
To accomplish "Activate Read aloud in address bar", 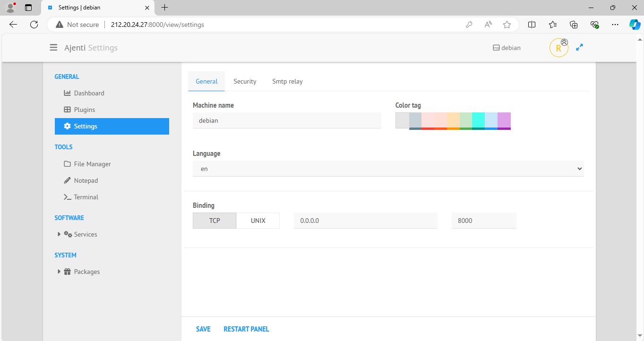I will point(488,25).
